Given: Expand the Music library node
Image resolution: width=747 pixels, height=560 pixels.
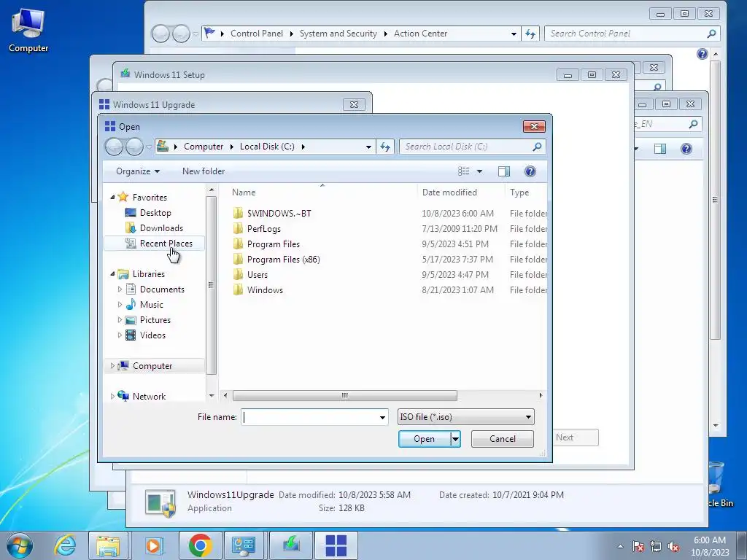Looking at the screenshot, I should click(120, 304).
